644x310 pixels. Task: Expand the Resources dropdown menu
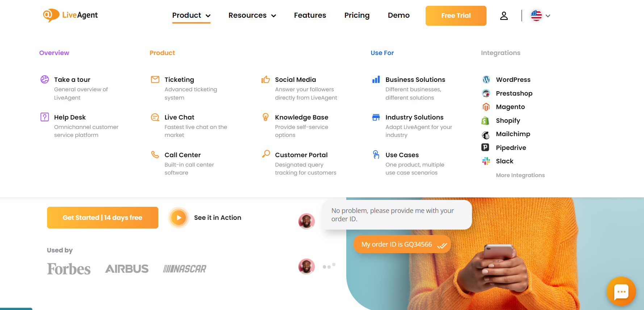(x=252, y=15)
